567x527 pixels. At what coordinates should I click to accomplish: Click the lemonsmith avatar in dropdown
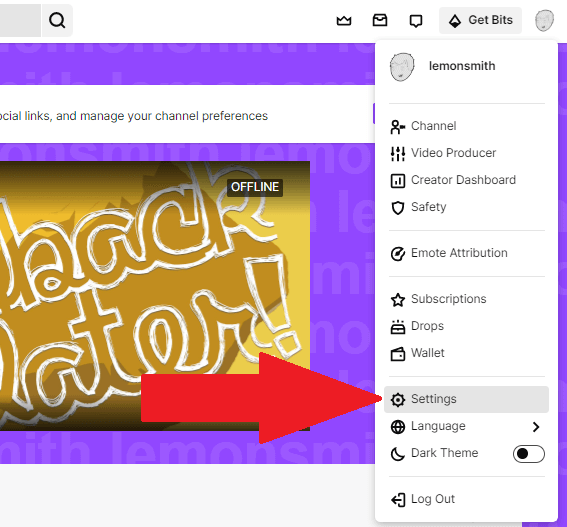(x=402, y=67)
